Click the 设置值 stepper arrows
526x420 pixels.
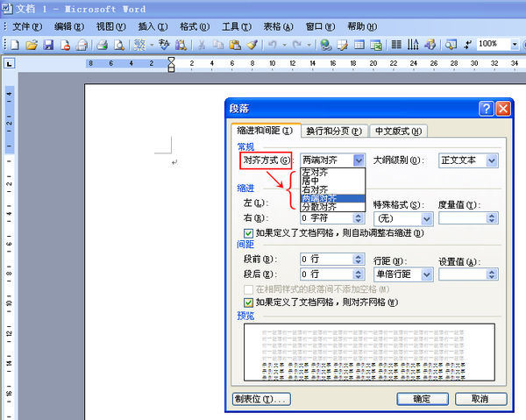point(492,274)
